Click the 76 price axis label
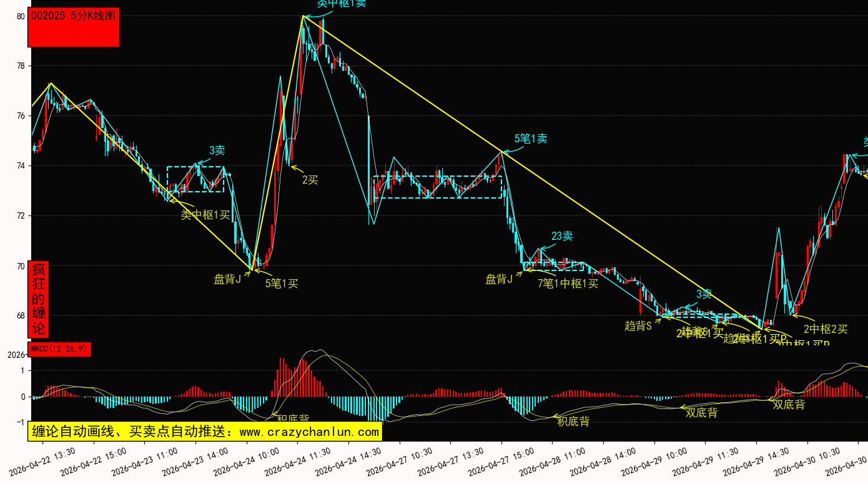The height and width of the screenshot is (484, 868). click(x=21, y=116)
